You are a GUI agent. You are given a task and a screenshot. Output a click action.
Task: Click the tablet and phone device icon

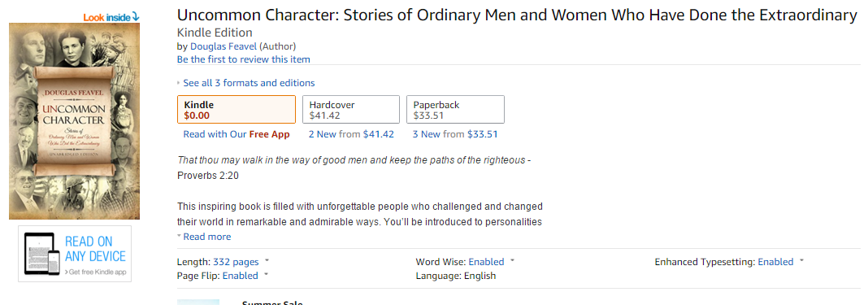[42, 254]
